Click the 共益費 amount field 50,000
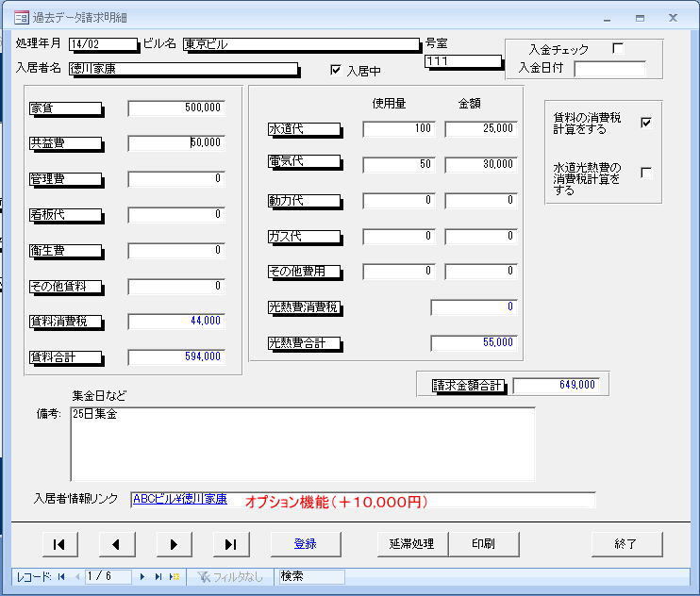700x596 pixels. point(176,143)
